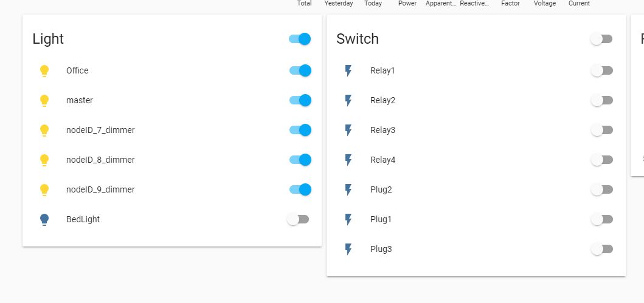Click the BedLight bulb icon

tap(44, 220)
